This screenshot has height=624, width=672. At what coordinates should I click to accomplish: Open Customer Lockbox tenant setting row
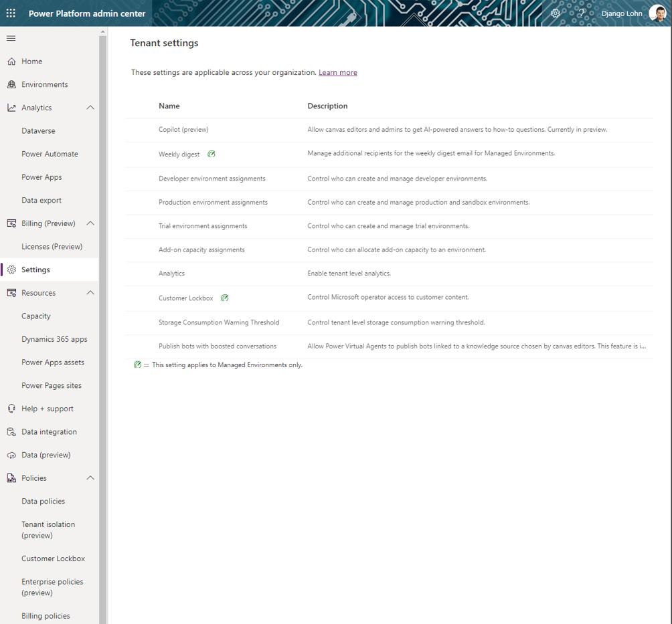[x=389, y=298]
